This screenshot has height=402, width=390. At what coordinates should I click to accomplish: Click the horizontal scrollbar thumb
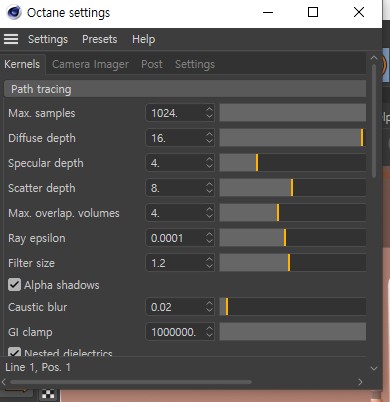[131, 382]
